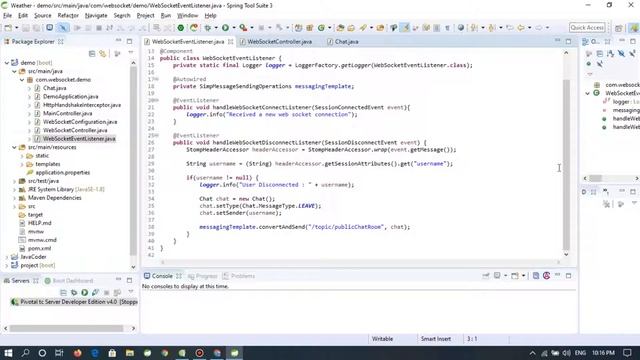Click Collapse All in Package Explorer
The image size is (640, 360).
pyautogui.click(x=92, y=54)
